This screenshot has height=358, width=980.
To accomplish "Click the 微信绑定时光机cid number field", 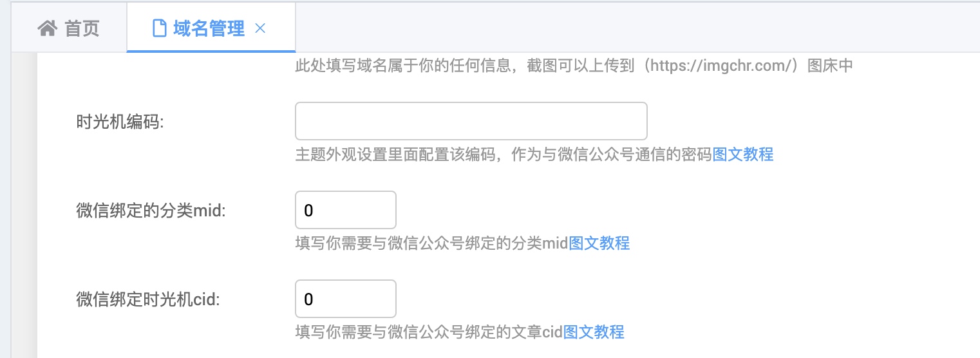I will point(345,299).
